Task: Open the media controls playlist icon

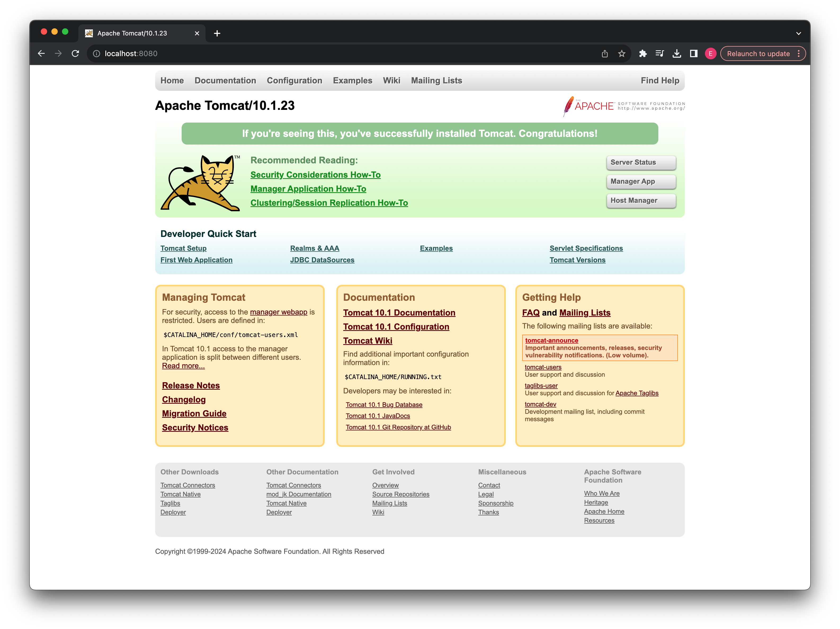Action: click(660, 53)
